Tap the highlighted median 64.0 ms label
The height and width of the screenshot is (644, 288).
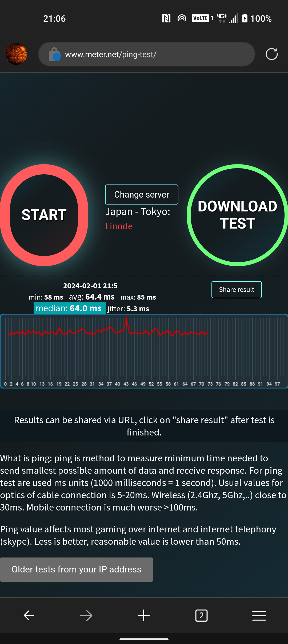pyautogui.click(x=69, y=308)
